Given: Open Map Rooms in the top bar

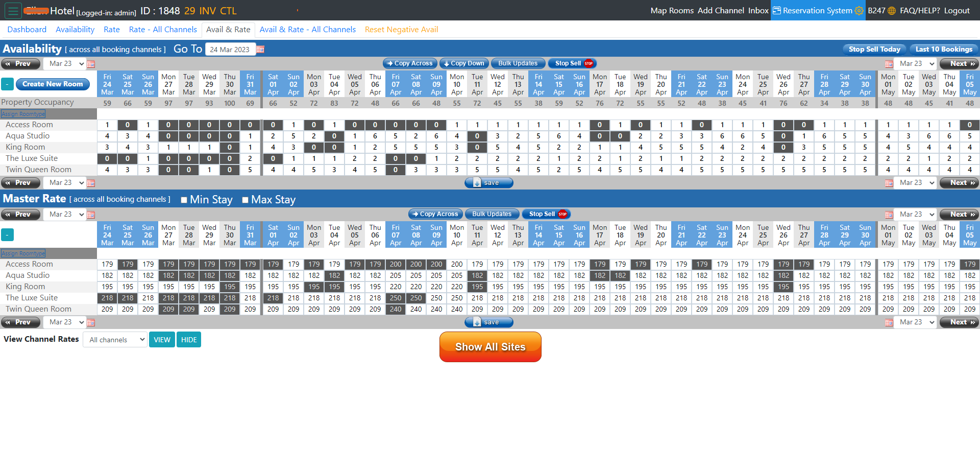Looking at the screenshot, I should [x=672, y=11].
